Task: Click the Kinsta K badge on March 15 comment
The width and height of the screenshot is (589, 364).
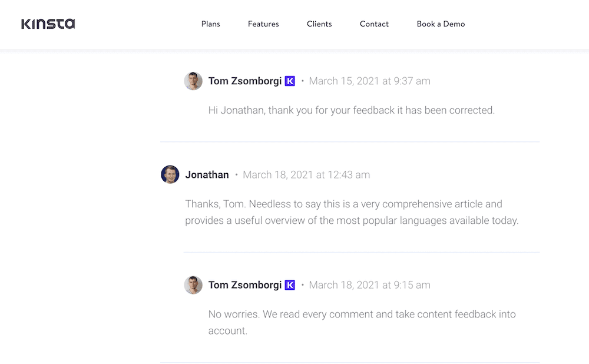Action: [x=290, y=81]
